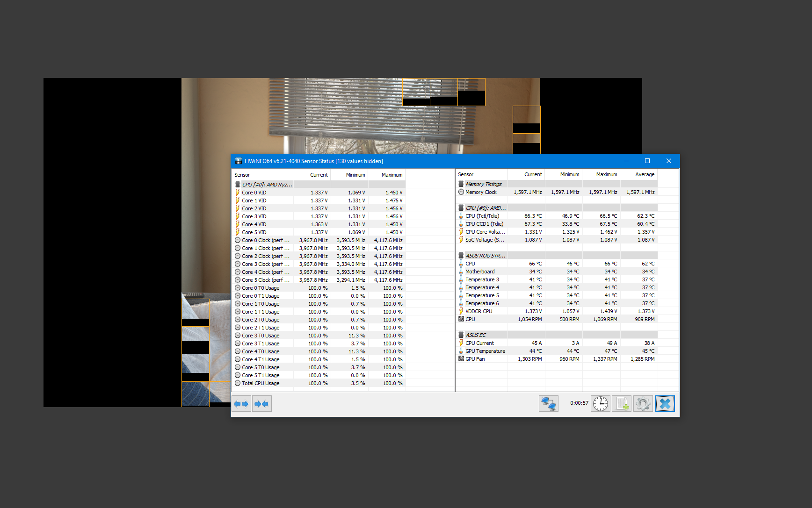The image size is (812, 508).
Task: Open sensor settings gear icon
Action: coord(643,403)
